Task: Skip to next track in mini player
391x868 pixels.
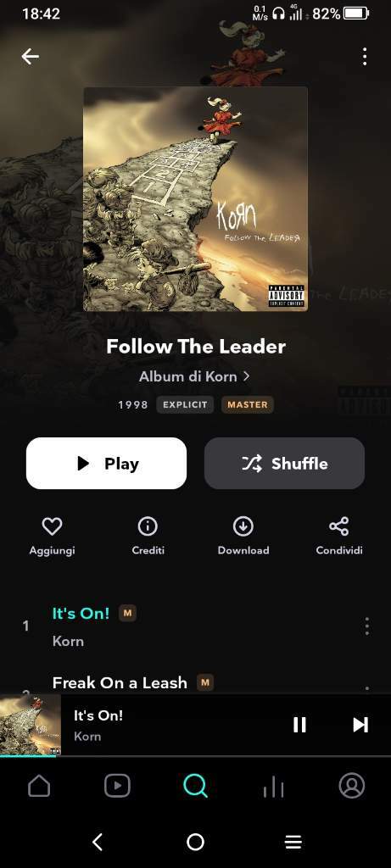Action: pos(360,725)
